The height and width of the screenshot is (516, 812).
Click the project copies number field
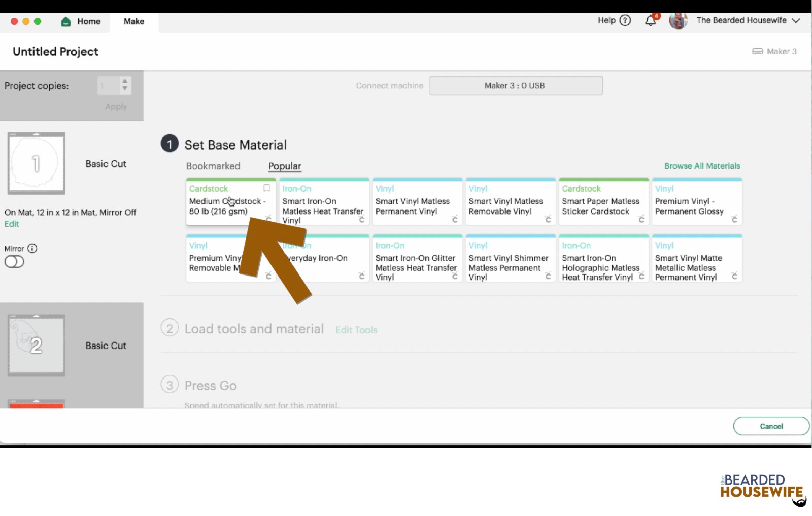tap(108, 86)
